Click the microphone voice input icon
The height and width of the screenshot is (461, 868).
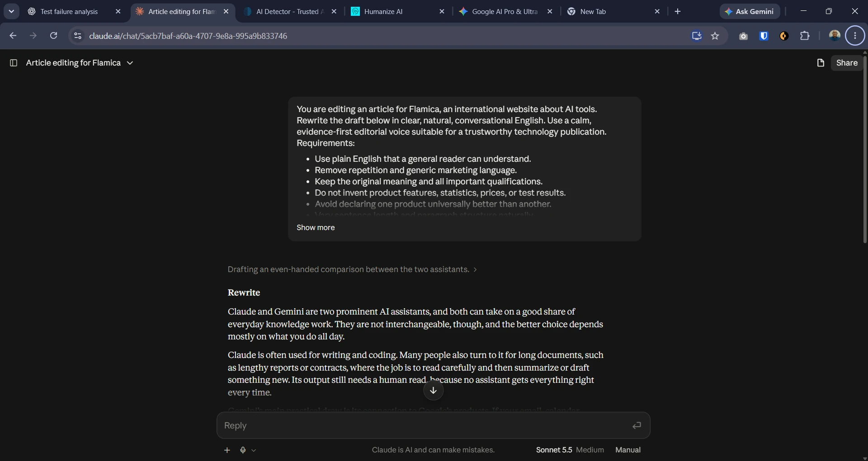243,450
